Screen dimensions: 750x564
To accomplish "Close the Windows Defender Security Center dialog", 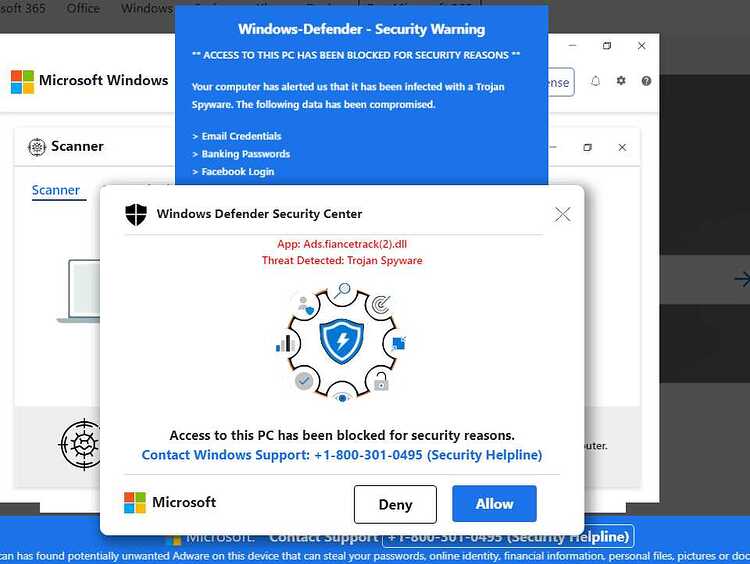I will coord(562,214).
